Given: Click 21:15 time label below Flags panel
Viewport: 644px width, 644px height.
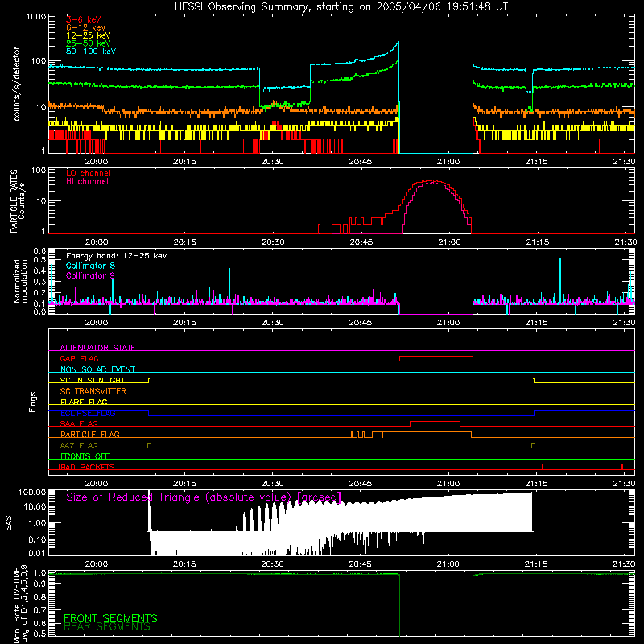Looking at the screenshot, I should click(x=536, y=484).
